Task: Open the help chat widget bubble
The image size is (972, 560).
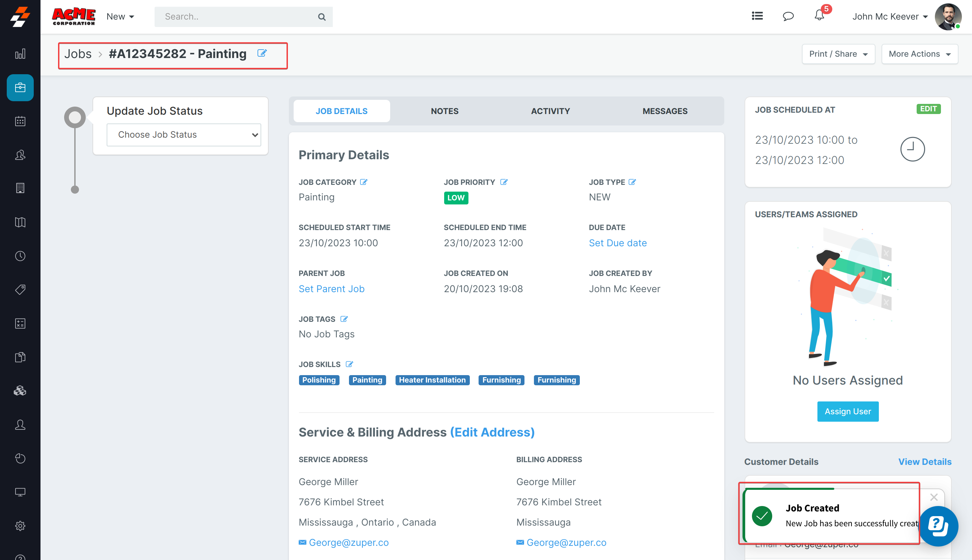Action: 938,526
